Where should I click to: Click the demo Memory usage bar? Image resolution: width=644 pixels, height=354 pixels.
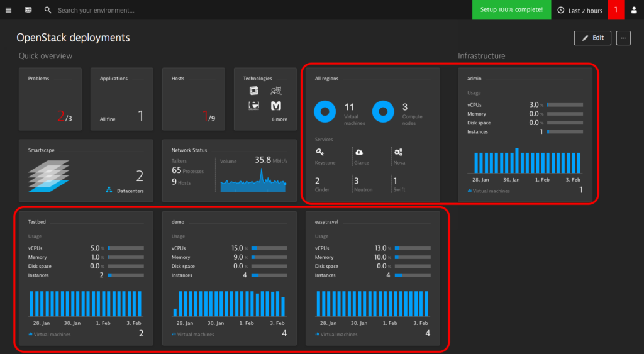(269, 258)
